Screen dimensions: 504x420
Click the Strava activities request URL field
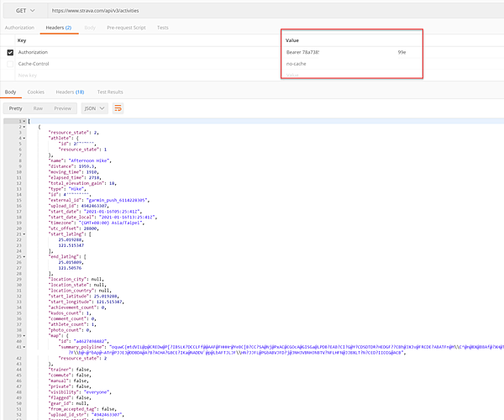(276, 11)
